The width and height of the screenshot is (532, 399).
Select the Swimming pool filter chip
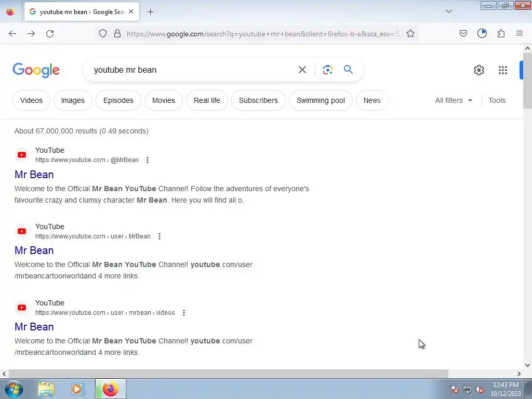(321, 100)
